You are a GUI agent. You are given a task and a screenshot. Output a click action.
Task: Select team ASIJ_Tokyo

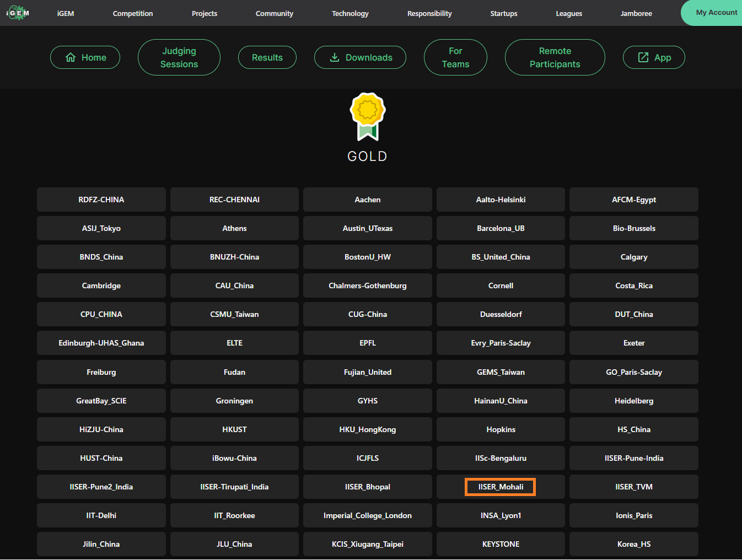coord(101,228)
